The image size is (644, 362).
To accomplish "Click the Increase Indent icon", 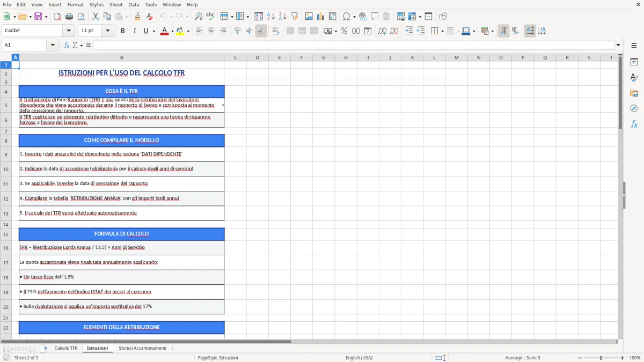I will click(x=409, y=31).
